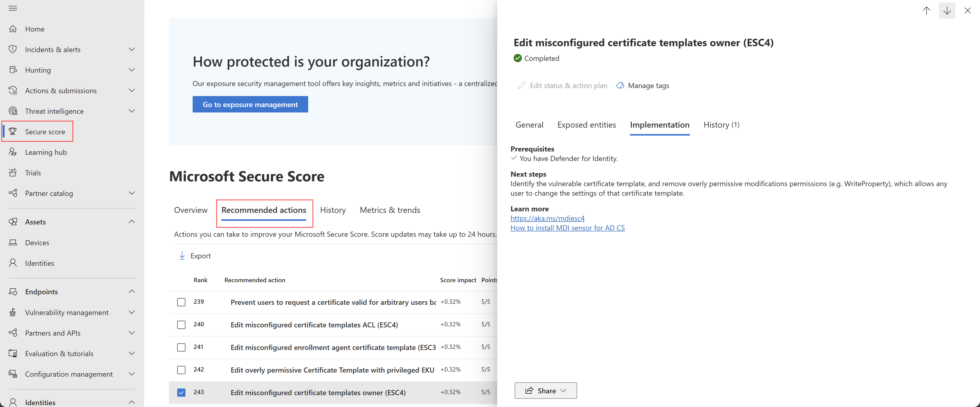The height and width of the screenshot is (407, 980).
Task: Open the Metrics & trends tab
Action: pos(390,210)
